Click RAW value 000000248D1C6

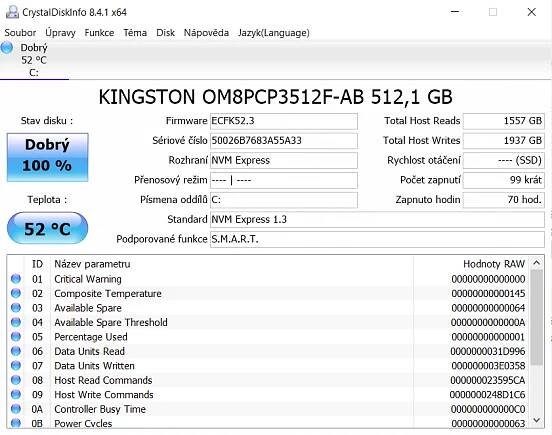[x=488, y=395]
